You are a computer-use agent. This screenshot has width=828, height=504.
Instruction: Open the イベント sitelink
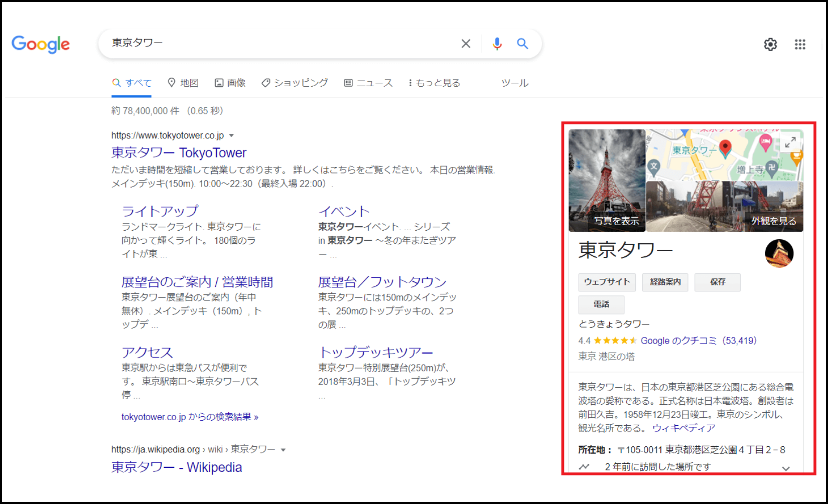(344, 211)
